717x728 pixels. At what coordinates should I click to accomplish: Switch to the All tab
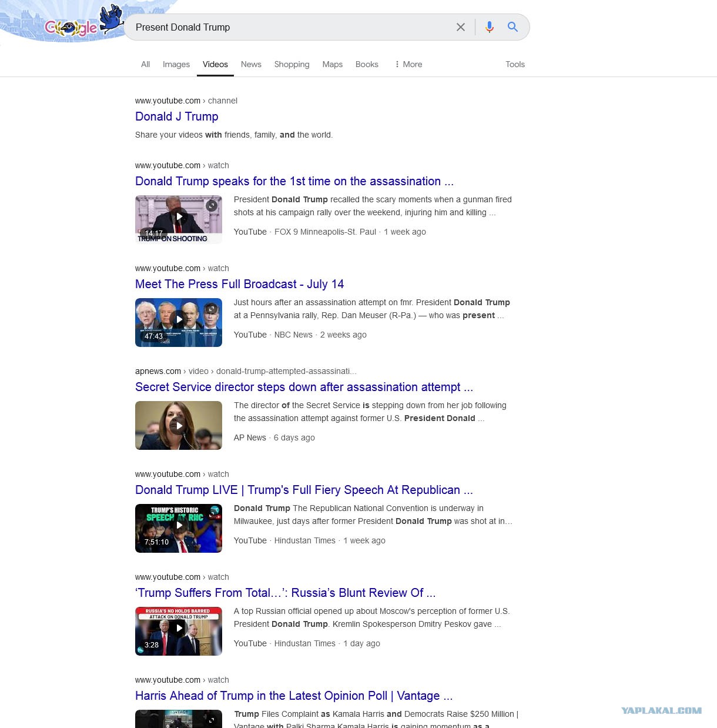tap(145, 64)
